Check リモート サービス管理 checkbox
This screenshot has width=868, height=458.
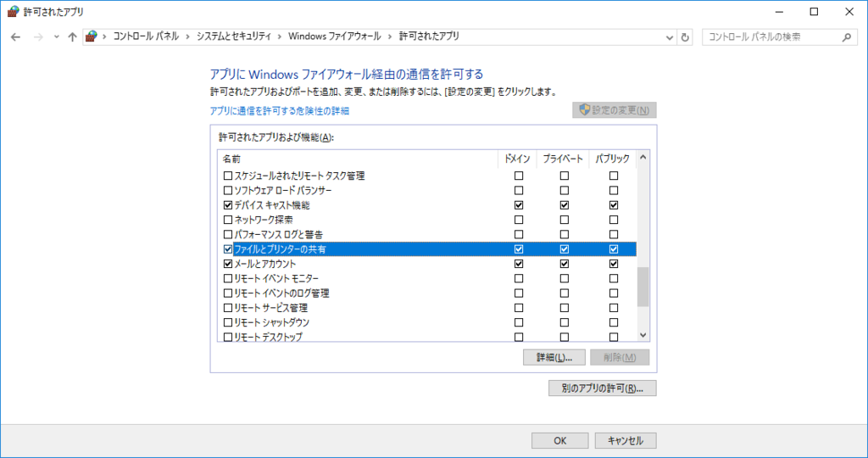pyautogui.click(x=227, y=308)
